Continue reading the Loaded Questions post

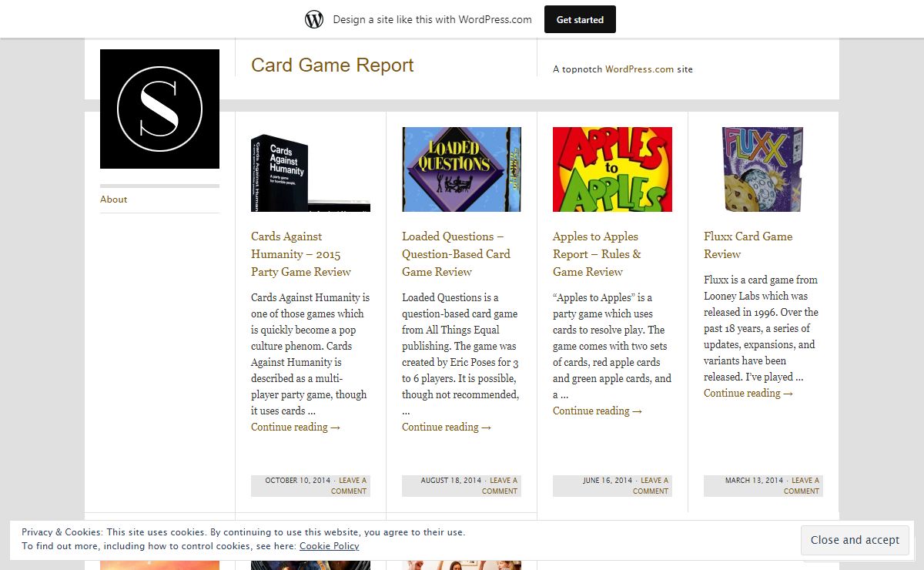447,427
